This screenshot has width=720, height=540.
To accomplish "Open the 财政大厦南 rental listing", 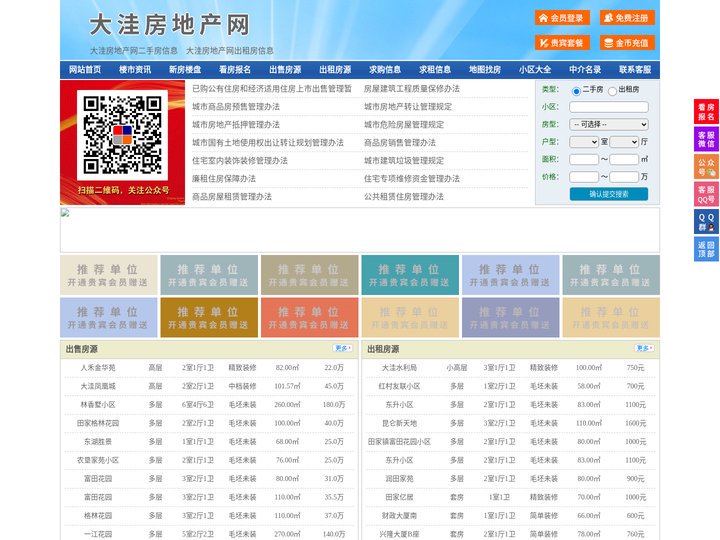I will click(x=399, y=516).
